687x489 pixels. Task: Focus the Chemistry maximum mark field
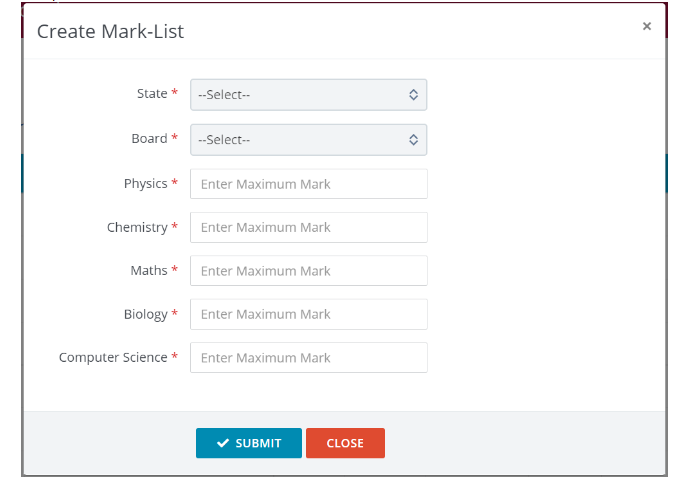coord(308,227)
